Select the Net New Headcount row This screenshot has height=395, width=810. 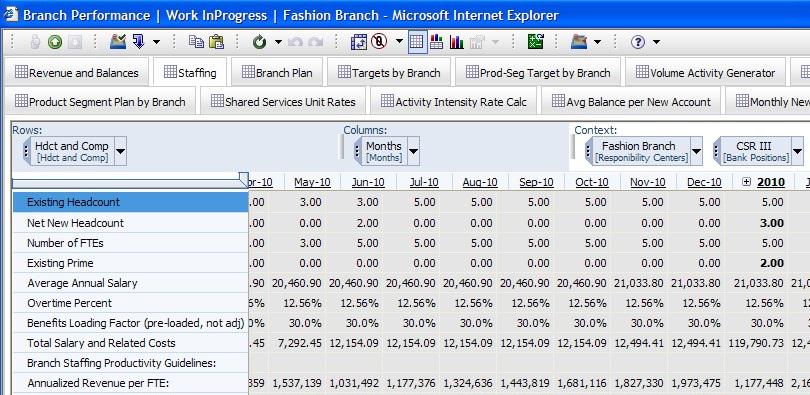point(131,223)
